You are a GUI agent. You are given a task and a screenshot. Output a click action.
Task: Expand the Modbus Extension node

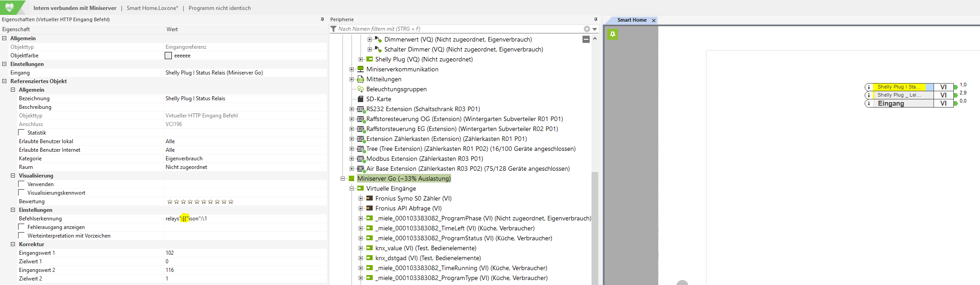tap(351, 159)
